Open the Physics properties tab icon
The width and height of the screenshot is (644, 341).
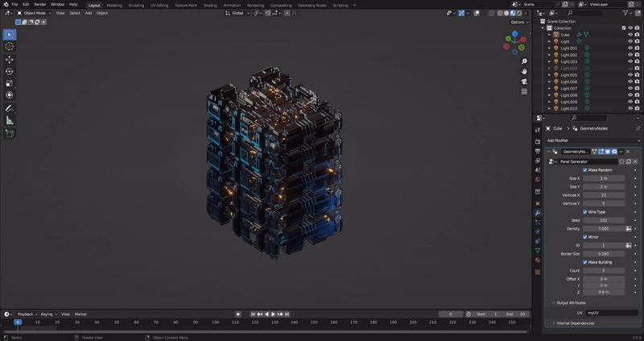coord(538,232)
